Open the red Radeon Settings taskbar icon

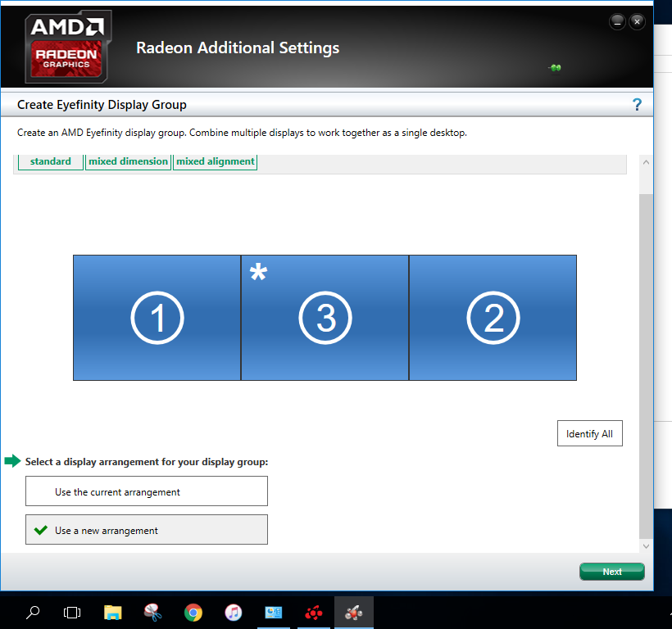click(314, 613)
